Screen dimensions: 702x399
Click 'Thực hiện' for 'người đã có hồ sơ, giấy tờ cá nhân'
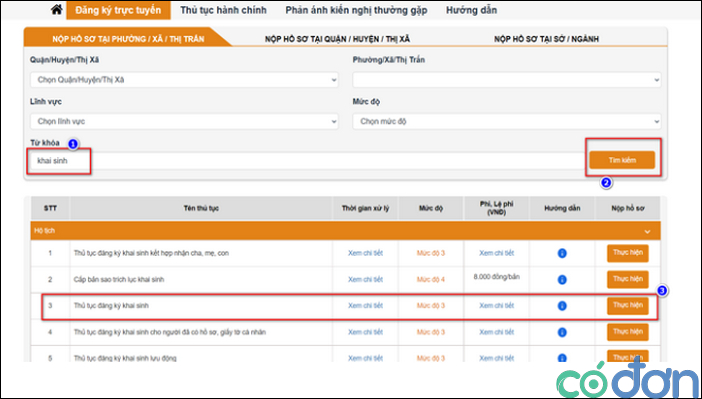tap(628, 332)
